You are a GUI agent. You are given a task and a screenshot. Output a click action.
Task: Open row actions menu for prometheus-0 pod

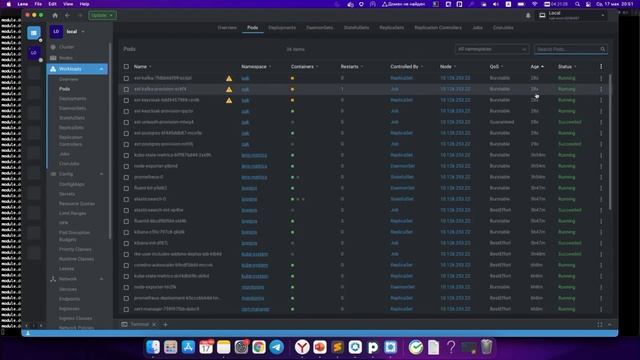coord(601,177)
